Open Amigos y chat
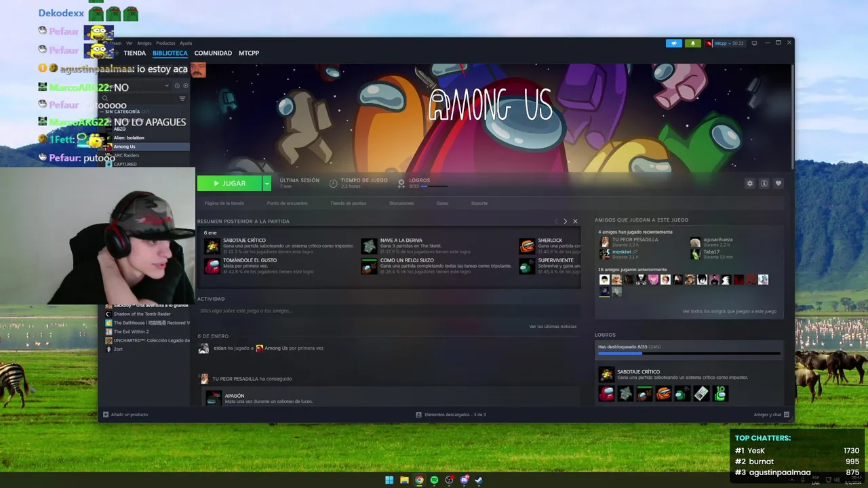Screen dimensions: 868x488 (x=772, y=415)
